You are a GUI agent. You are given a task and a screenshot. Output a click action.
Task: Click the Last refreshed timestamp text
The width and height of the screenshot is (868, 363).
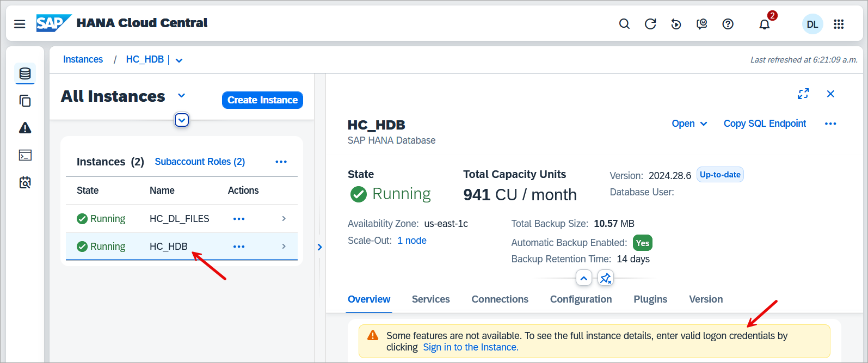tap(804, 60)
